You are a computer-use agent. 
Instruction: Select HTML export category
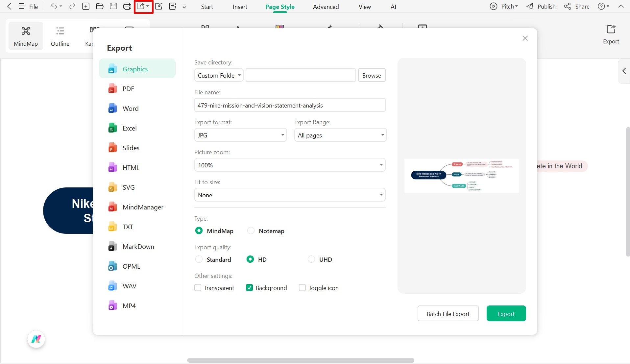[137, 168]
